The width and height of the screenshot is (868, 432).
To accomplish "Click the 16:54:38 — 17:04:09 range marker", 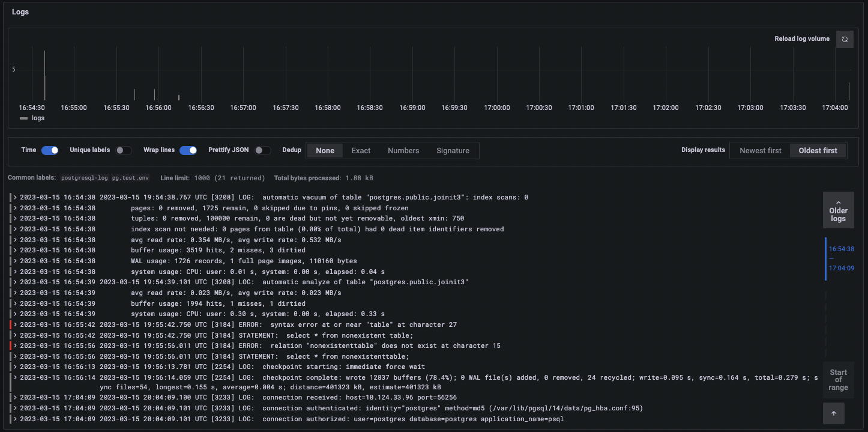I will (841, 258).
